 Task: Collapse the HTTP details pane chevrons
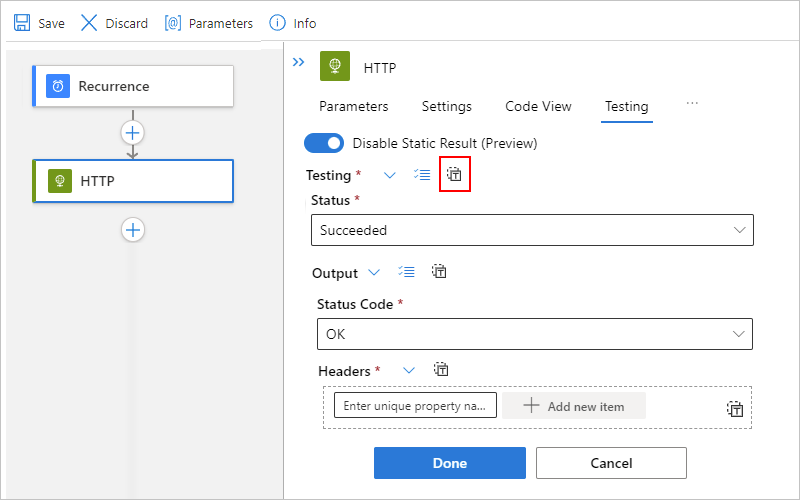[298, 62]
